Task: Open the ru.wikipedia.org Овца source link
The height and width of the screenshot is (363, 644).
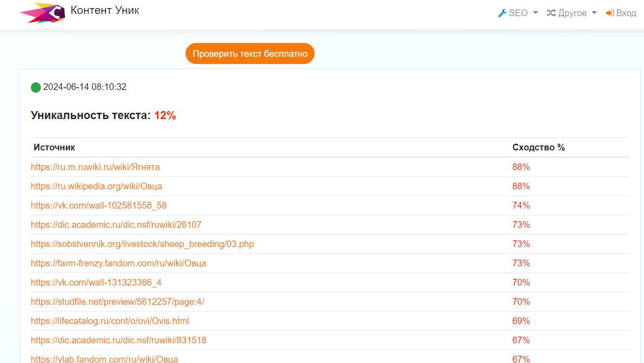Action: pyautogui.click(x=96, y=186)
